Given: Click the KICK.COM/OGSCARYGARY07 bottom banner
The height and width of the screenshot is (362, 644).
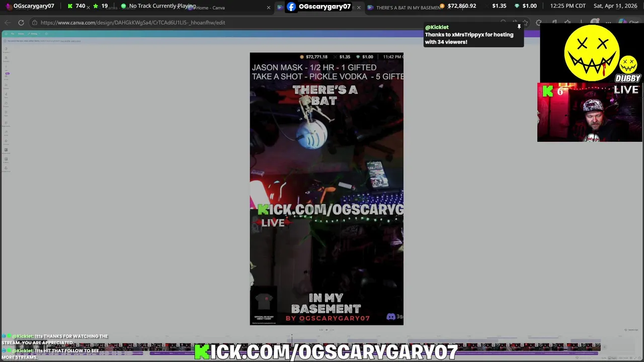Looking at the screenshot, I should (x=326, y=352).
